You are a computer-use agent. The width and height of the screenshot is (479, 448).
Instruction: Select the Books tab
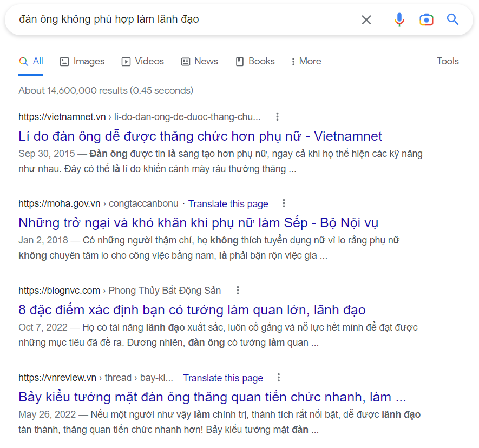[255, 61]
